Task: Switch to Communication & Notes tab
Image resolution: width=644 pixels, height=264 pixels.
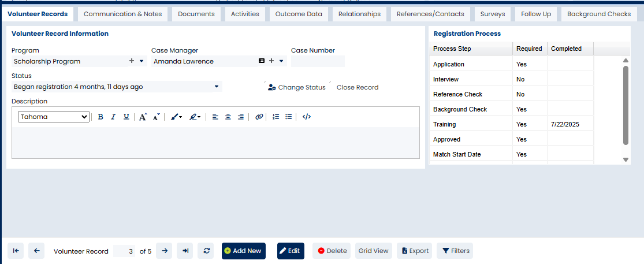Action: point(123,14)
